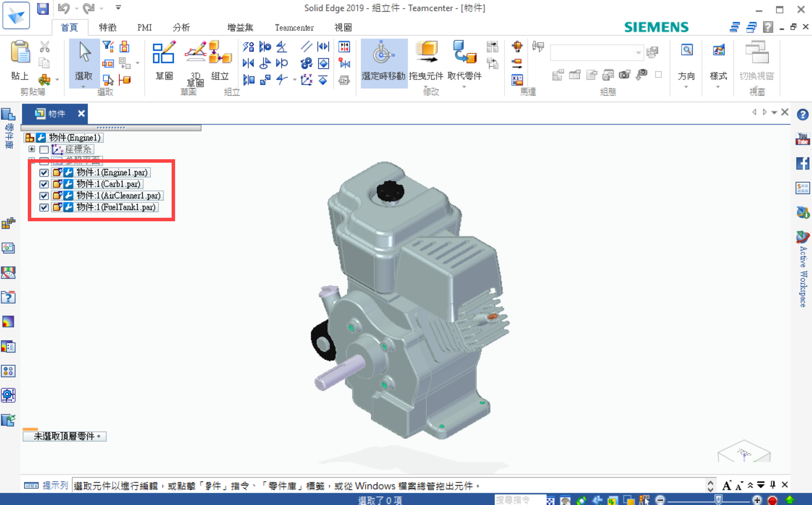Open the YouTube sidebar icon
The height and width of the screenshot is (505, 812).
click(x=802, y=139)
